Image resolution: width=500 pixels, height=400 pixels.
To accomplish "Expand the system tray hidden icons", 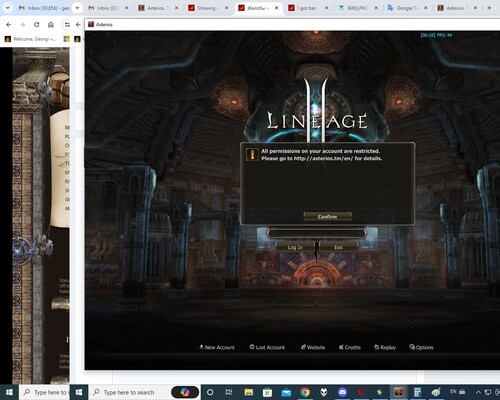I will click(478, 392).
